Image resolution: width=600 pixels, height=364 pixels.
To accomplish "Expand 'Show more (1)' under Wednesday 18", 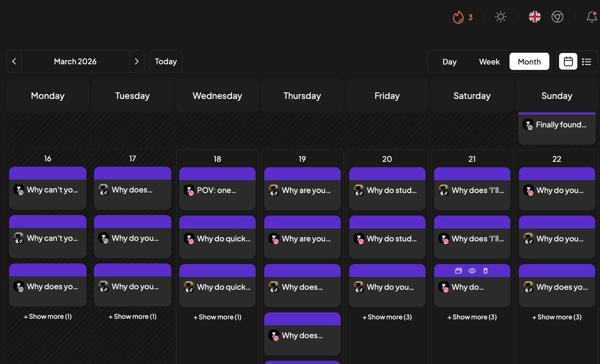I will click(217, 317).
